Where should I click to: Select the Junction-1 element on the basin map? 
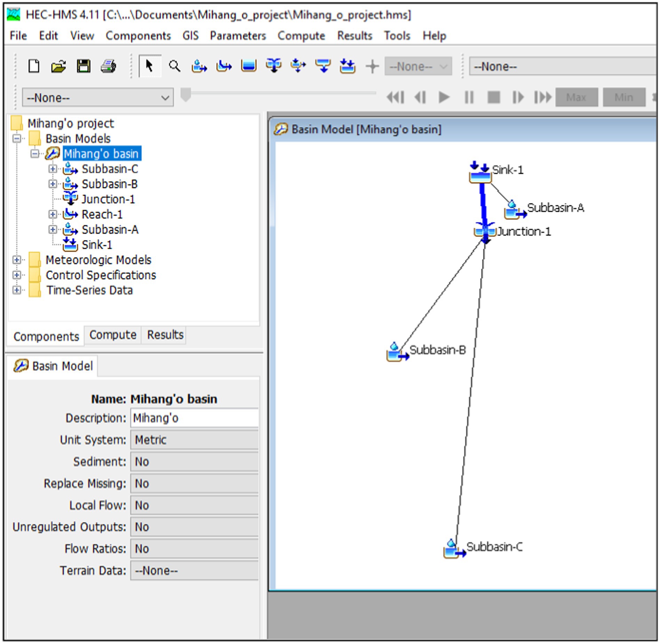pos(485,232)
